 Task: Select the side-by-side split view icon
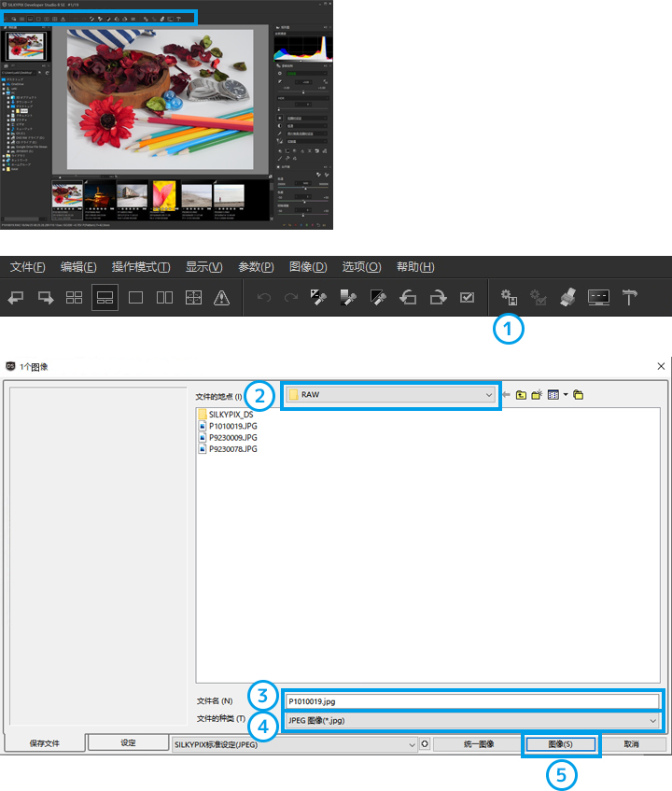[164, 298]
